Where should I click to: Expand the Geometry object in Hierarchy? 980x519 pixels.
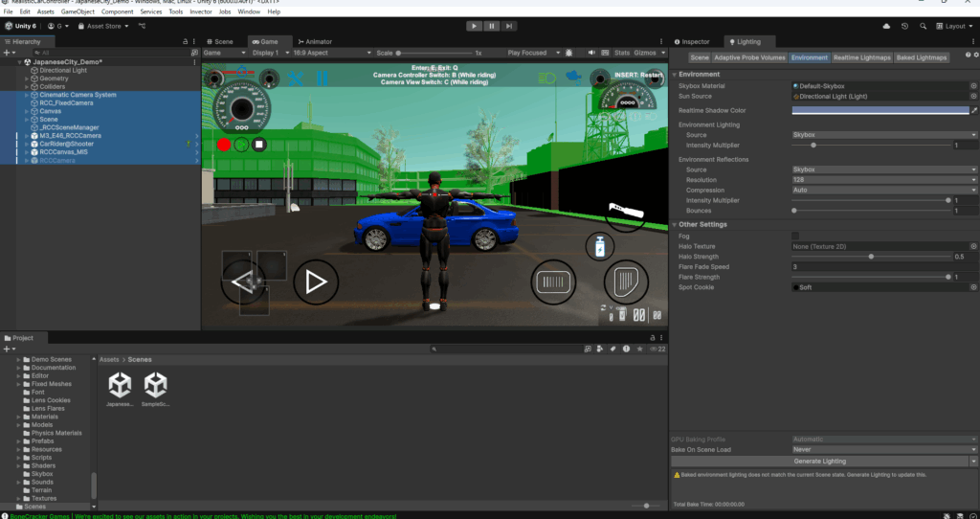click(27, 79)
